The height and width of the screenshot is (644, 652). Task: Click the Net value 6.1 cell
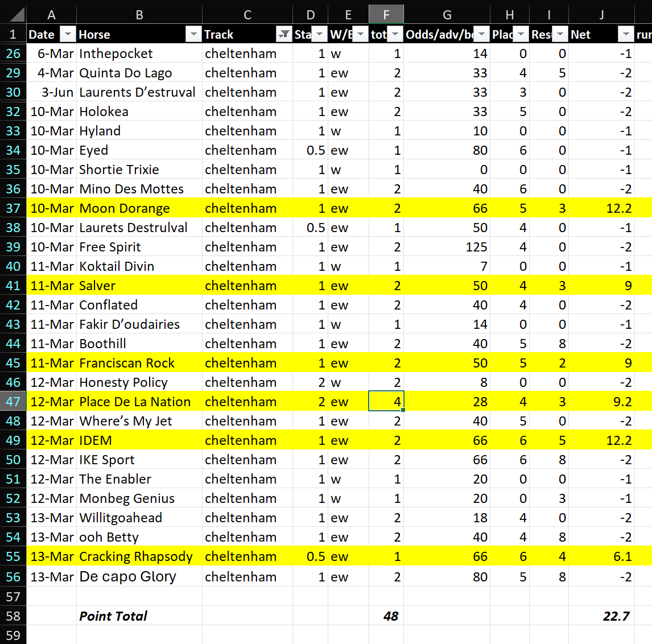pyautogui.click(x=602, y=556)
